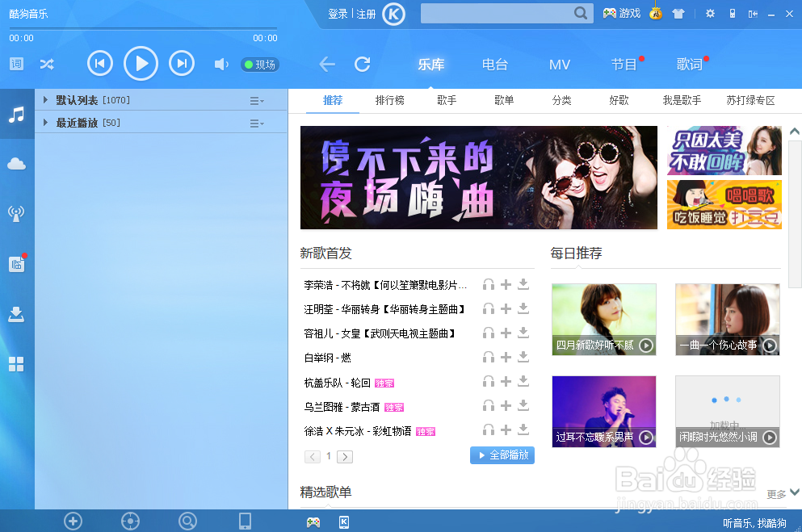Click search magnifier icon
The height and width of the screenshot is (532, 802).
[581, 13]
